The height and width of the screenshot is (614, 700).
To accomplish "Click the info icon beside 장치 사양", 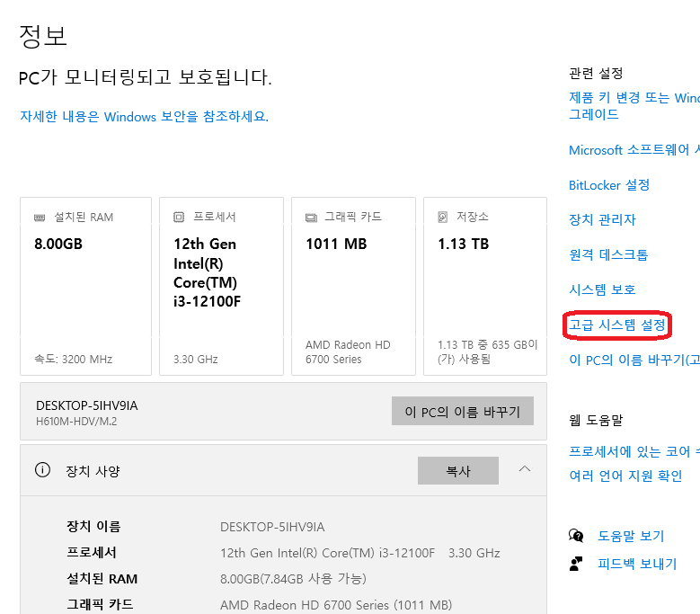I will [x=42, y=470].
